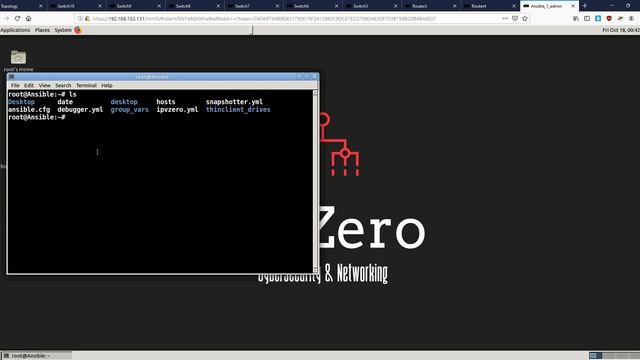Image resolution: width=640 pixels, height=360 pixels.
Task: Open the terminal View menu
Action: coord(44,85)
